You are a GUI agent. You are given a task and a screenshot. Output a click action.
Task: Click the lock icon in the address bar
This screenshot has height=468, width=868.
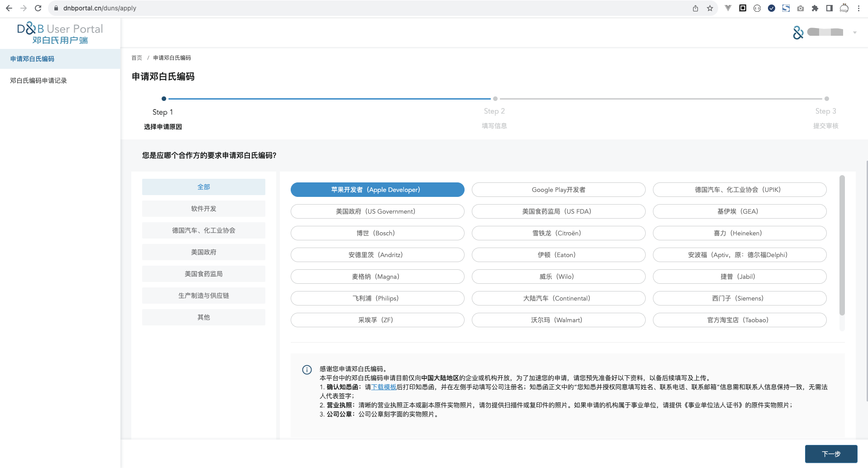click(x=56, y=8)
